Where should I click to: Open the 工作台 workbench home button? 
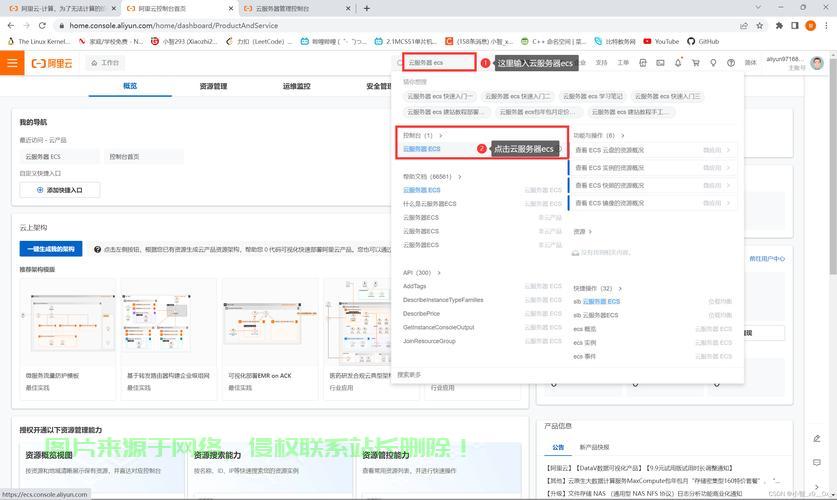105,63
